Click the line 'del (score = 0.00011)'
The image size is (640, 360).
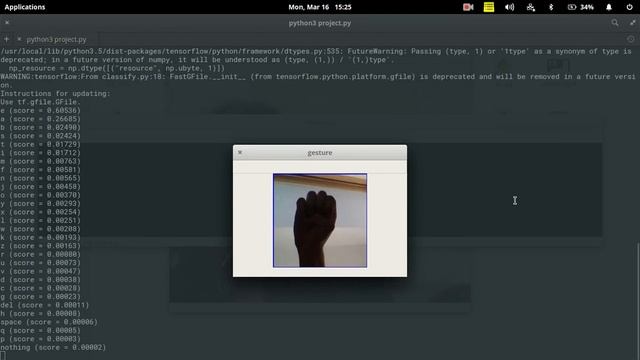coord(44,305)
